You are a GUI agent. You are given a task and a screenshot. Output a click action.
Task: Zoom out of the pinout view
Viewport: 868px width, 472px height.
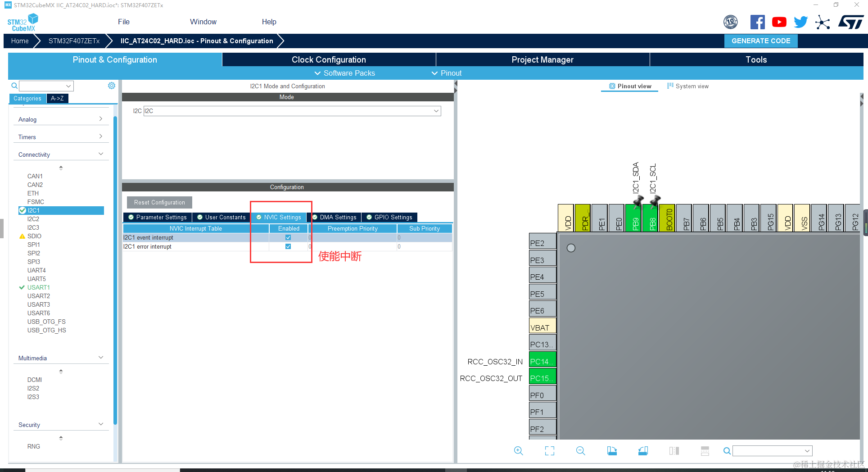click(581, 451)
